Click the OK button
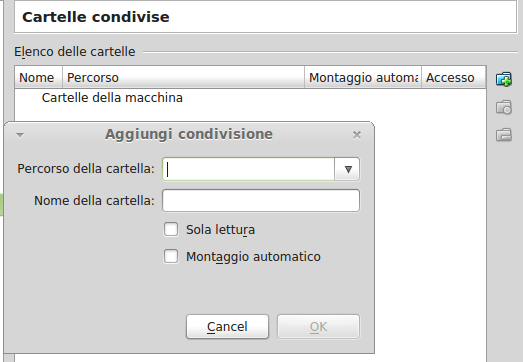 pyautogui.click(x=319, y=327)
